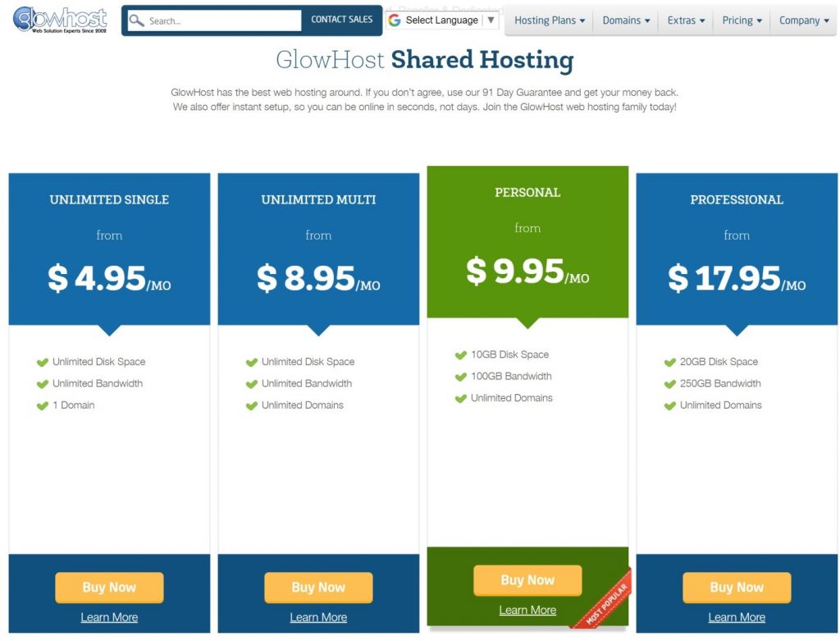Open the Extras menu
Viewport: 840px width, 641px height.
tap(686, 21)
